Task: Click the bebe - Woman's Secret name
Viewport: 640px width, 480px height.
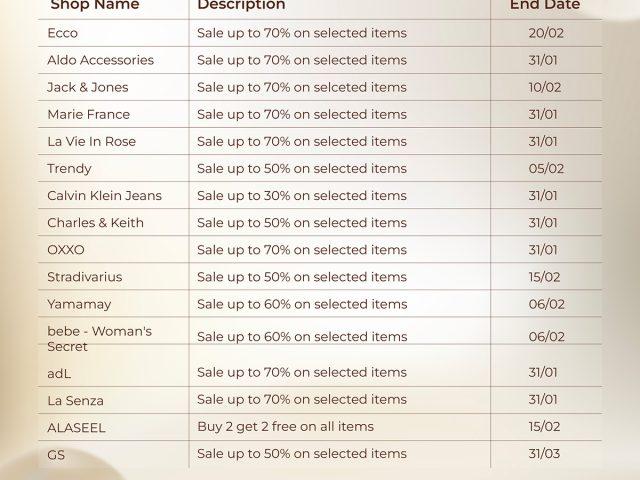Action: point(99,338)
